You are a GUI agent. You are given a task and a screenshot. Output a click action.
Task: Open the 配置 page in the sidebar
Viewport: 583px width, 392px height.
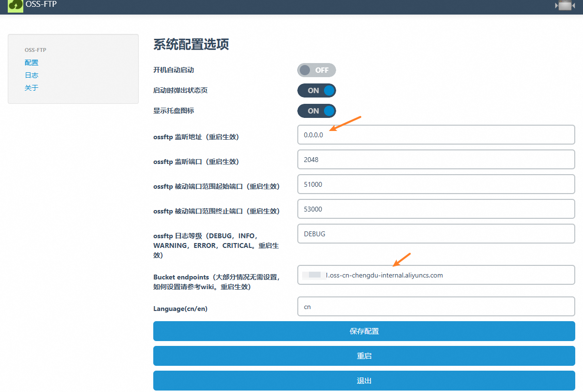tap(32, 63)
